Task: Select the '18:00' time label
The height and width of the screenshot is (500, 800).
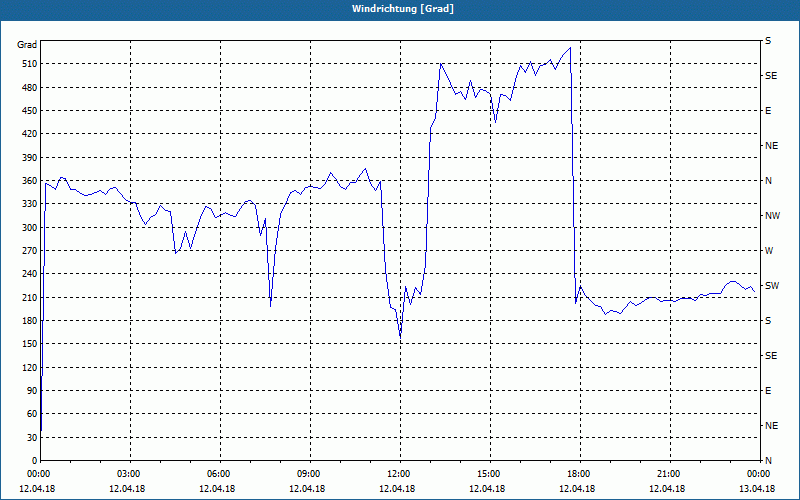Action: [577, 473]
